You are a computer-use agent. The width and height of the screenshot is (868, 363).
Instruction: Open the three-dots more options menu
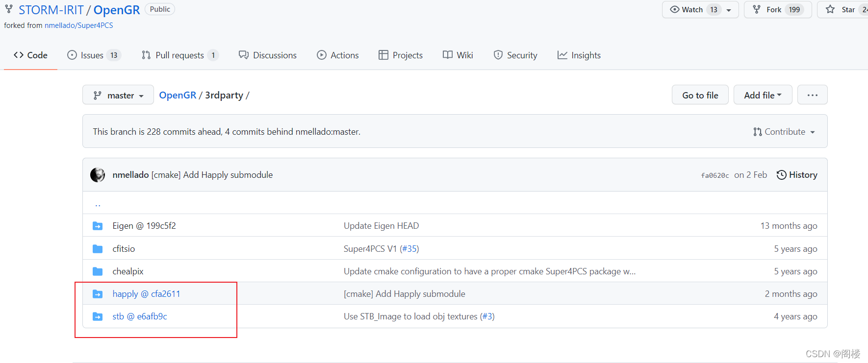coord(812,95)
